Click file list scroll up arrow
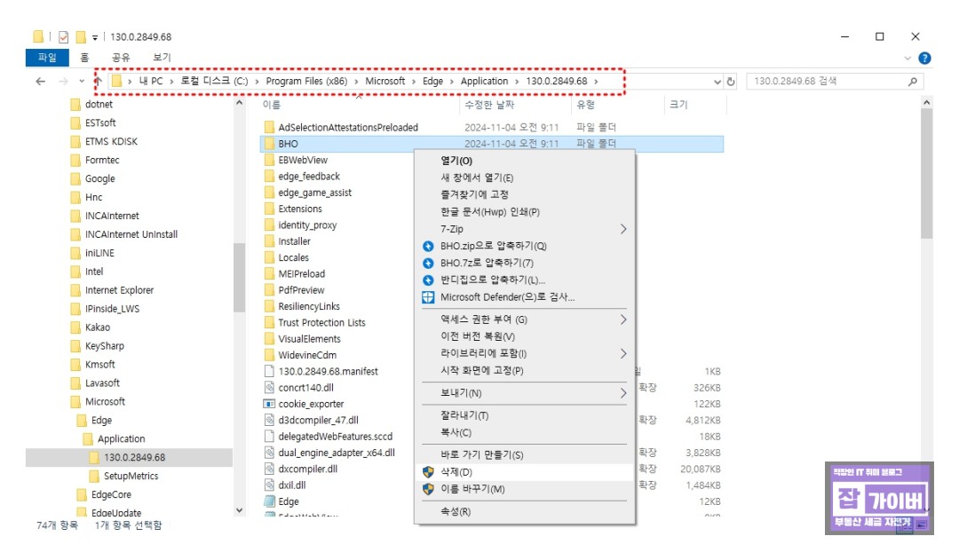The image size is (959, 560). [926, 103]
